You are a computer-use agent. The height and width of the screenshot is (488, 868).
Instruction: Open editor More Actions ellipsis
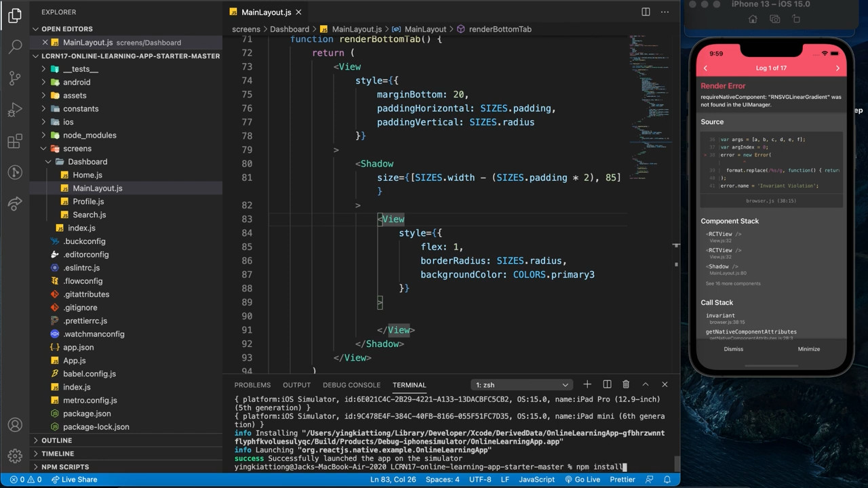[665, 12]
